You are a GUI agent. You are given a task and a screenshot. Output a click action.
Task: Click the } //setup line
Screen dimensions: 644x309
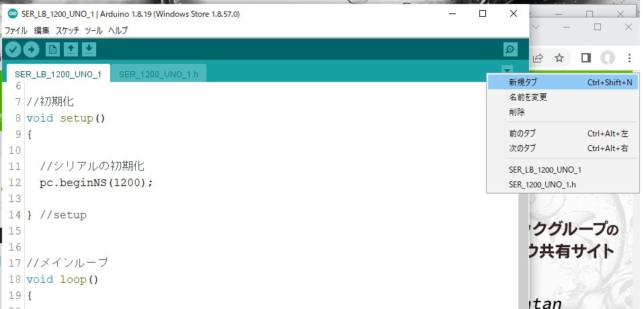click(56, 214)
